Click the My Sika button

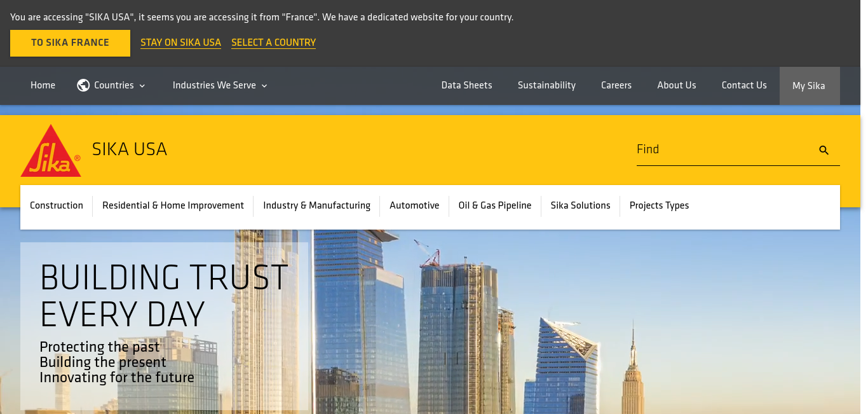click(x=810, y=86)
